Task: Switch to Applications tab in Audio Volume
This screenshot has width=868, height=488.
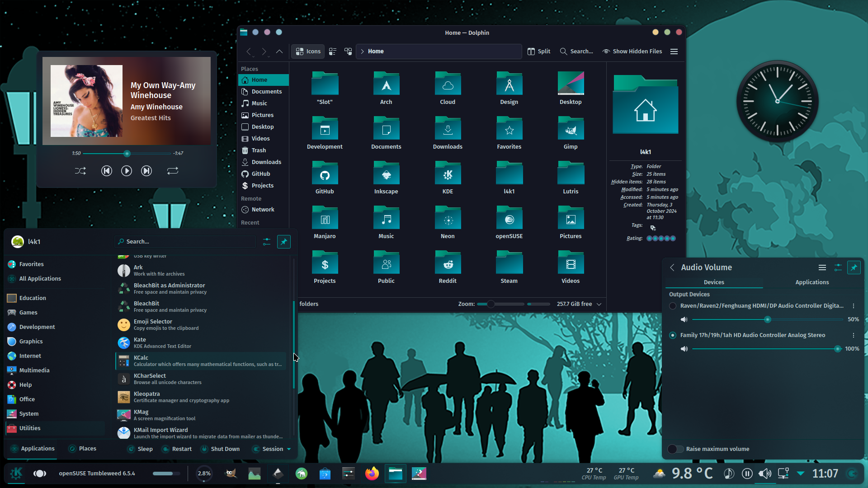Action: click(x=812, y=282)
